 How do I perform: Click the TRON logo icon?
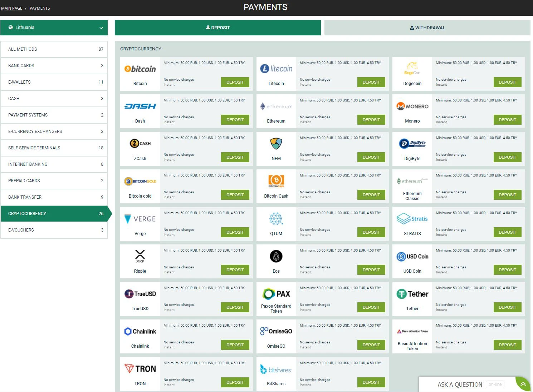tap(140, 369)
